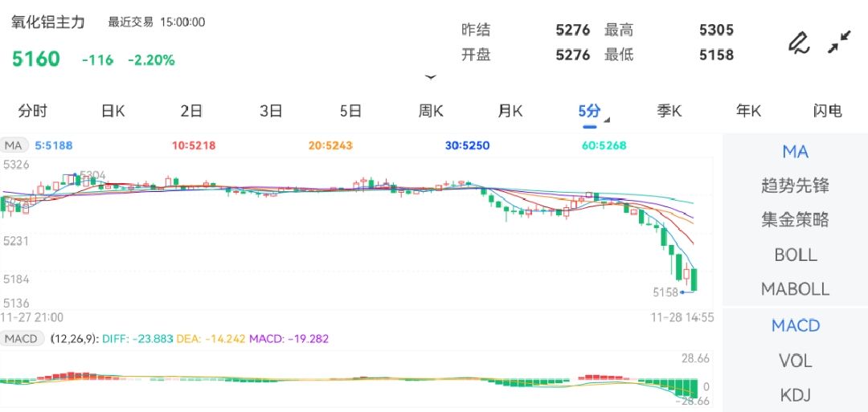Click the DIFF: -23.883 value
The image size is (868, 412).
point(137,338)
